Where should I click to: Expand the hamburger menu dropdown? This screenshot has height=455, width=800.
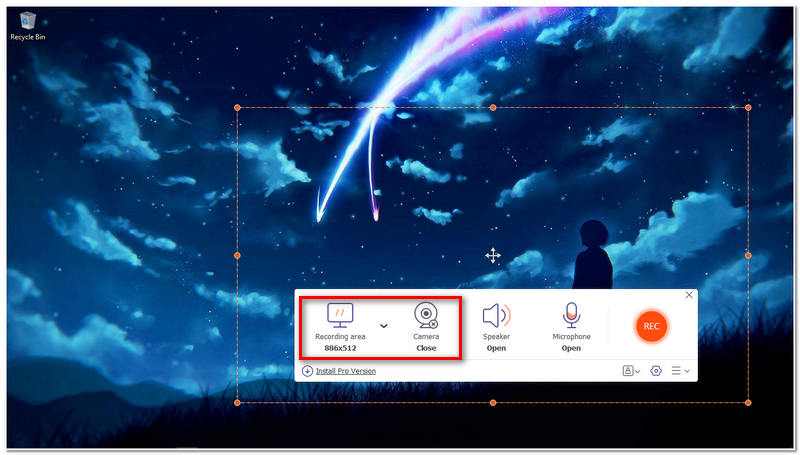681,371
